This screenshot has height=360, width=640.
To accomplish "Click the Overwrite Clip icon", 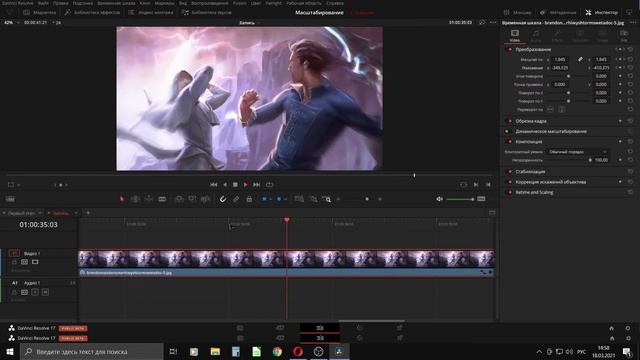I will click(x=192, y=199).
